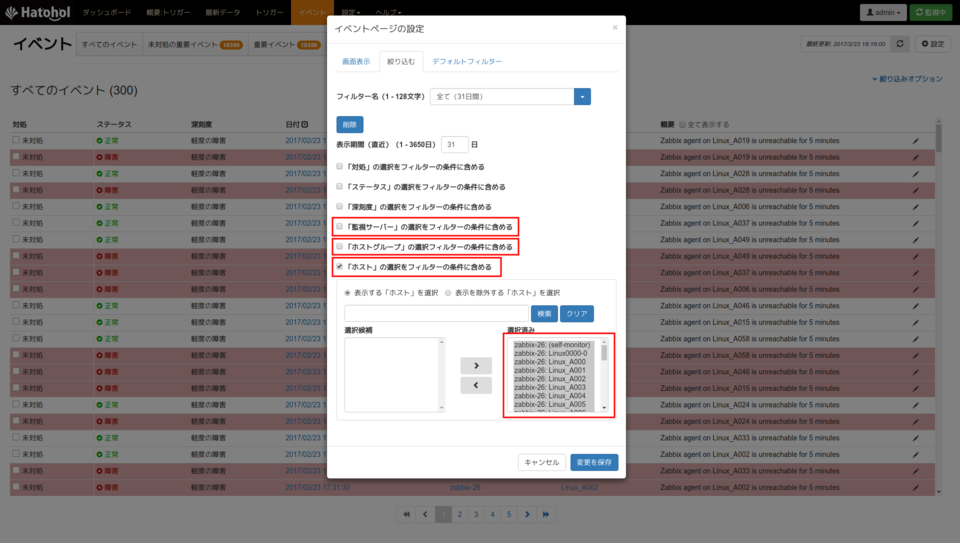This screenshot has width=960, height=543.
Task: Uncheck the 「ホスト」 filter condition checkbox
Action: pos(339,267)
